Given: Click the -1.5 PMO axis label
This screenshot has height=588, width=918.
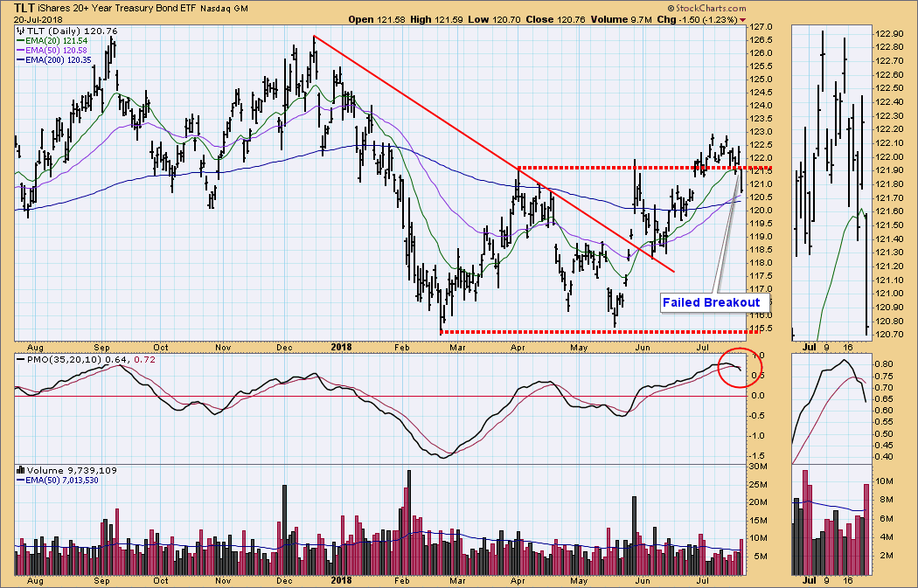Looking at the screenshot, I should (x=759, y=456).
